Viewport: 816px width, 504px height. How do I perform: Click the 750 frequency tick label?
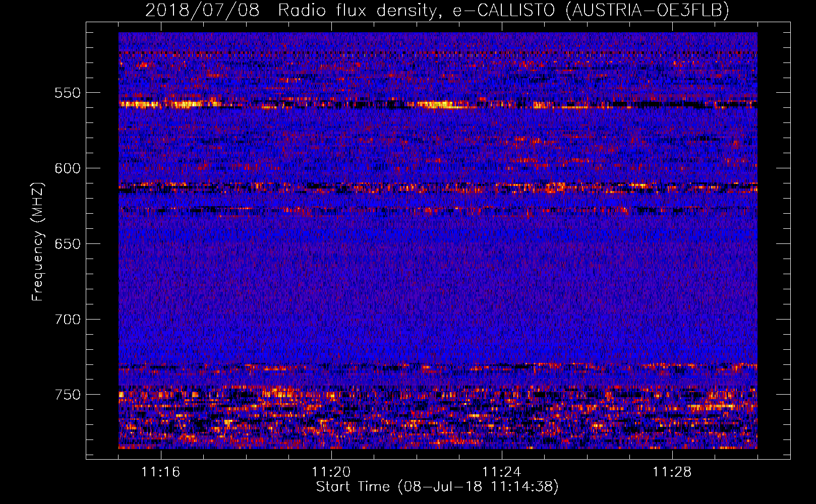(x=68, y=395)
